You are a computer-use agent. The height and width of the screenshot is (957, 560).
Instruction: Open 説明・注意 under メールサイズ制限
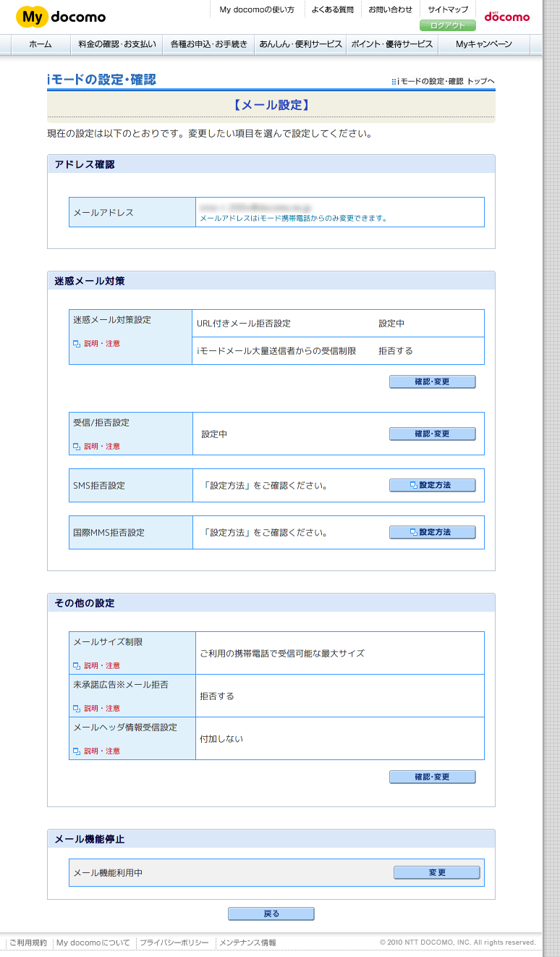(x=97, y=666)
